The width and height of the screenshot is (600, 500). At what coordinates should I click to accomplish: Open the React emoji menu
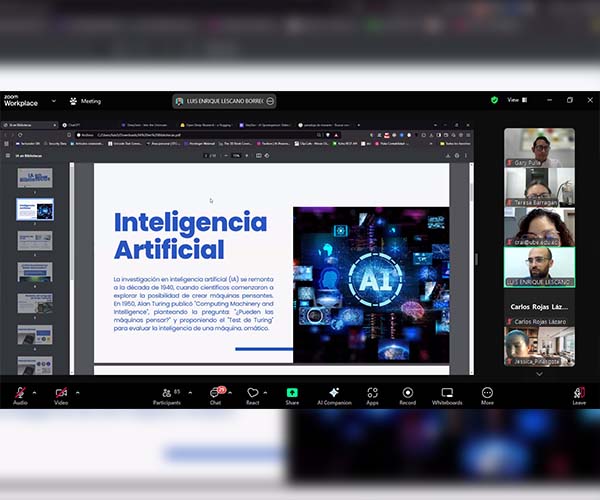tap(253, 396)
